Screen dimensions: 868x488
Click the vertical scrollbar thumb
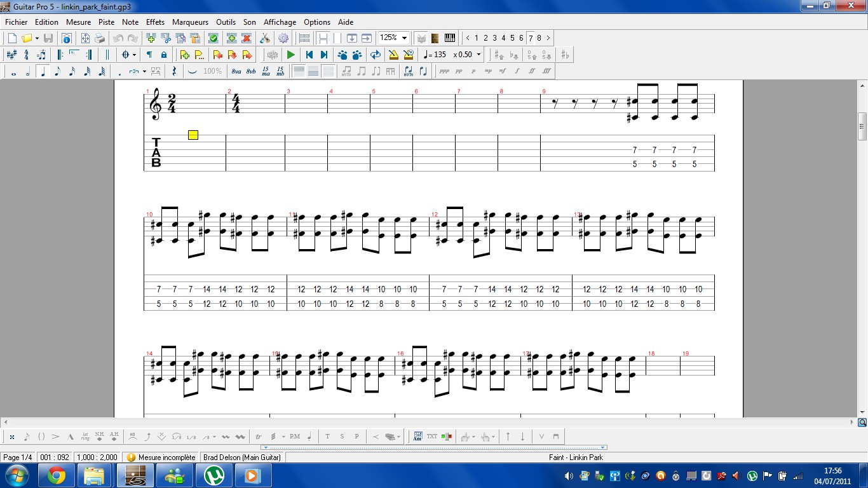pyautogui.click(x=862, y=126)
